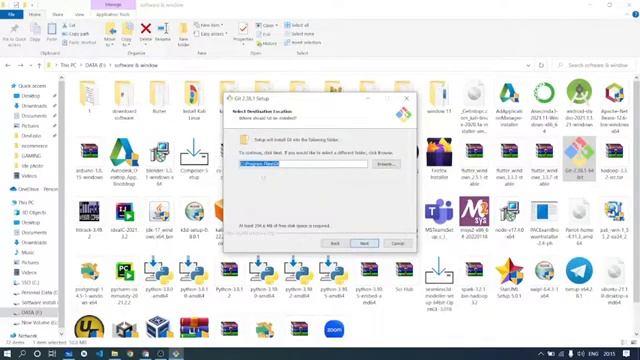Image resolution: width=640 pixels, height=360 pixels.
Task: Click Invert selection in the ribbon
Action: click(x=303, y=42)
